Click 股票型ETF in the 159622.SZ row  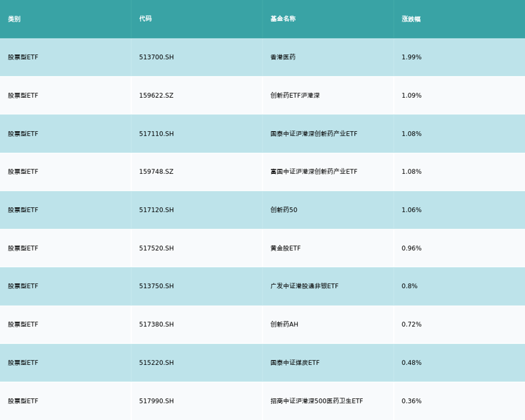[23, 95]
